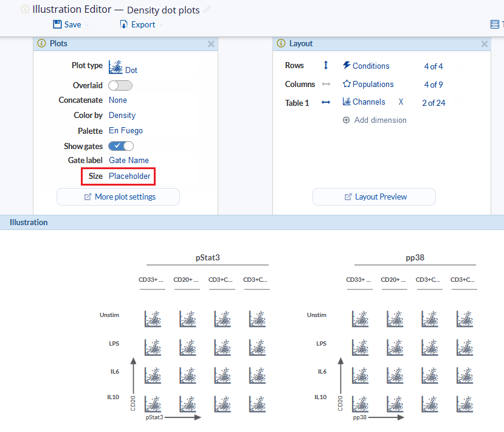The image size is (504, 432).
Task: Click the Dot plot type icon
Action: [116, 66]
